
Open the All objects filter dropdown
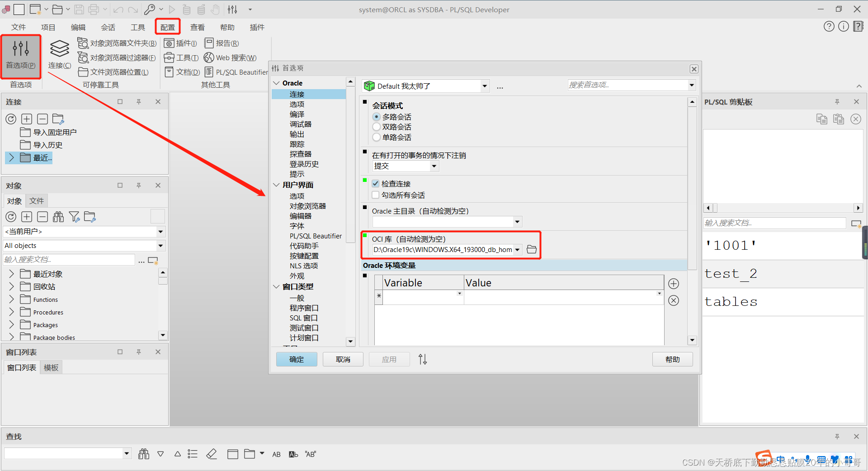(160, 246)
